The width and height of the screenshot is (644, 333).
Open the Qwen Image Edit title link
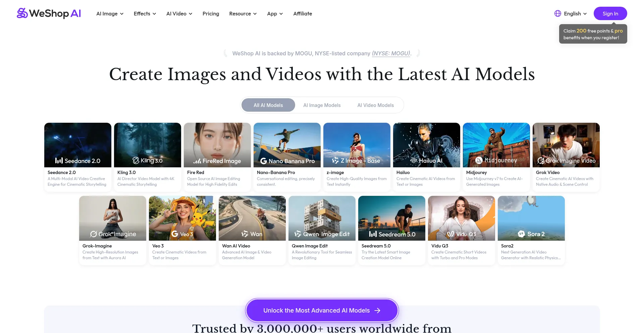[310, 246]
